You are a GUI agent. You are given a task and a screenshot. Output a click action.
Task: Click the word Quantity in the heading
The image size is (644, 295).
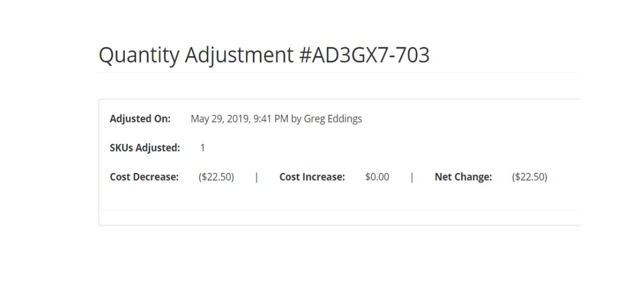(138, 56)
